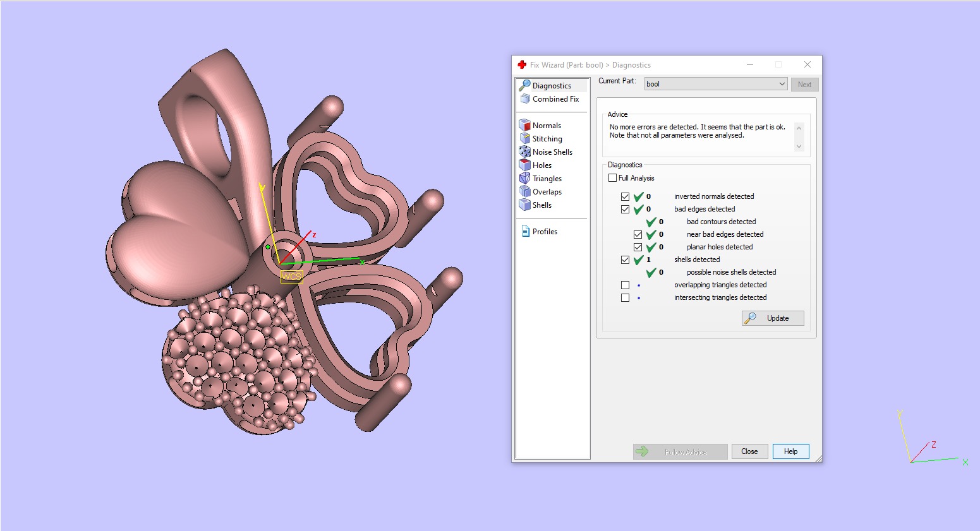
Task: Close the Fix Wizard window
Action: pyautogui.click(x=807, y=64)
